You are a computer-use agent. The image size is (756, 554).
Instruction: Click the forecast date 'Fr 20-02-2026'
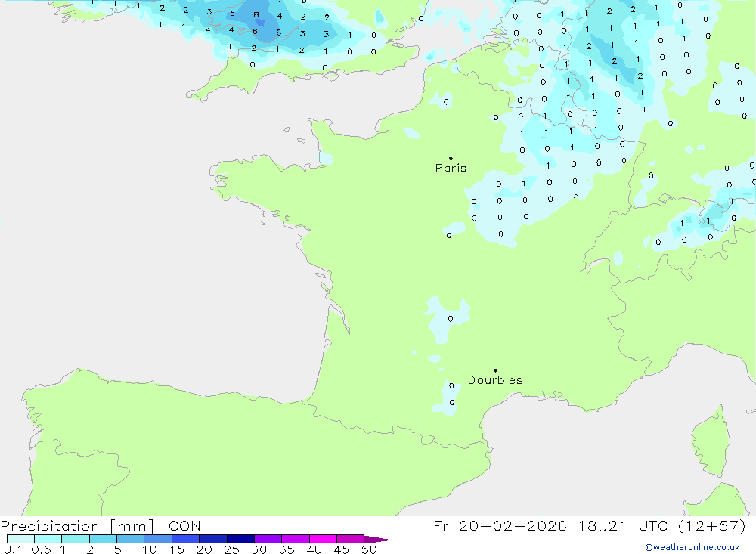500,526
